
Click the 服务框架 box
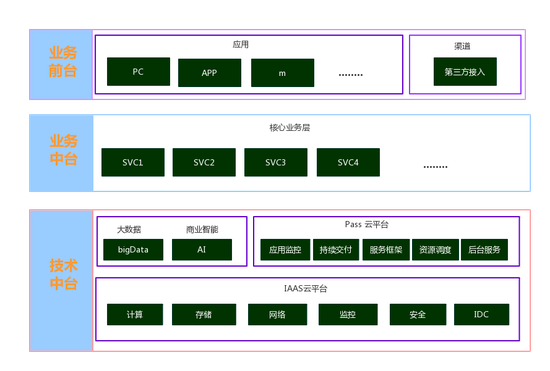[386, 250]
